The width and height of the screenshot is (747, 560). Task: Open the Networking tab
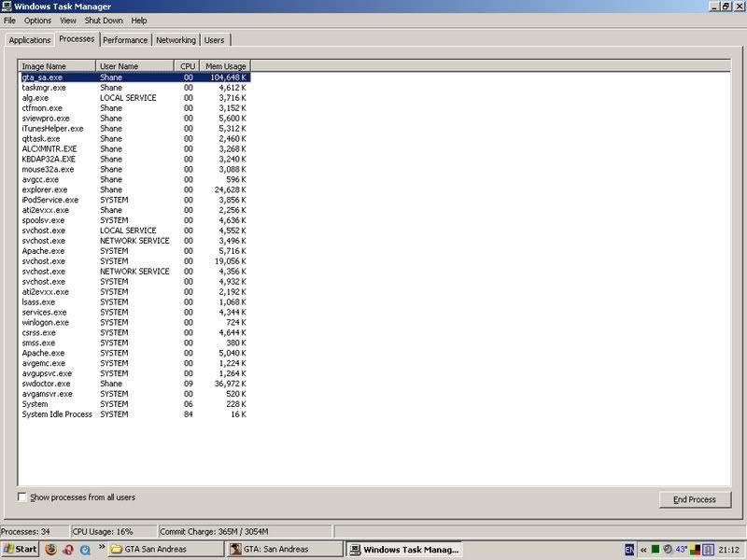176,40
